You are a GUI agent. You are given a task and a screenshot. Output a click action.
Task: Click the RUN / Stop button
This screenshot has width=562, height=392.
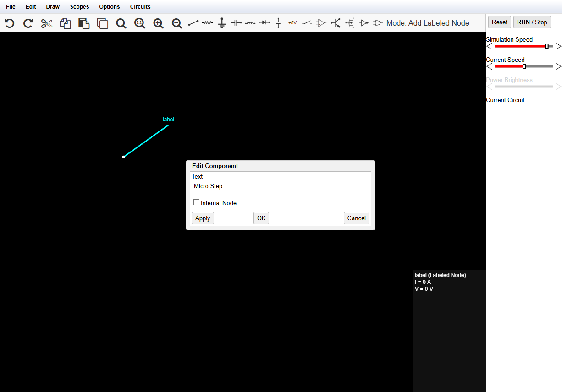click(x=532, y=22)
